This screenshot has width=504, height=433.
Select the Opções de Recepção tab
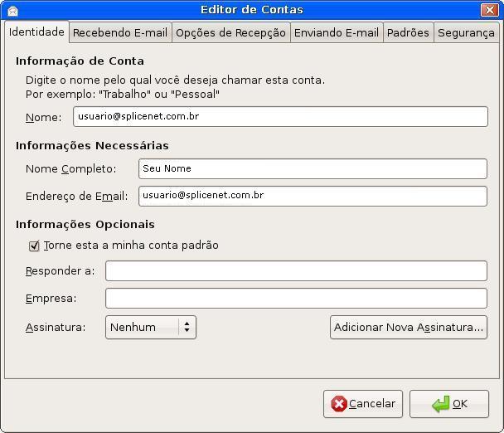click(230, 33)
